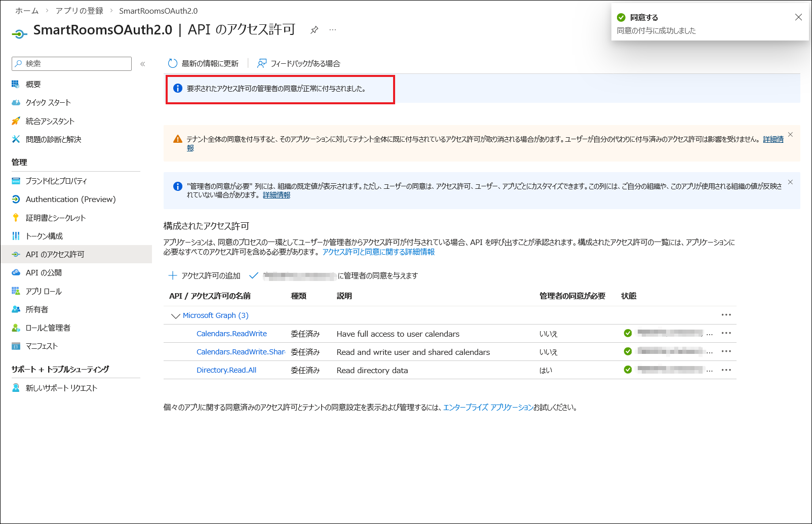Screen dimensions: 812x524
Task: Dismiss the 同意する success notification
Action: click(798, 17)
